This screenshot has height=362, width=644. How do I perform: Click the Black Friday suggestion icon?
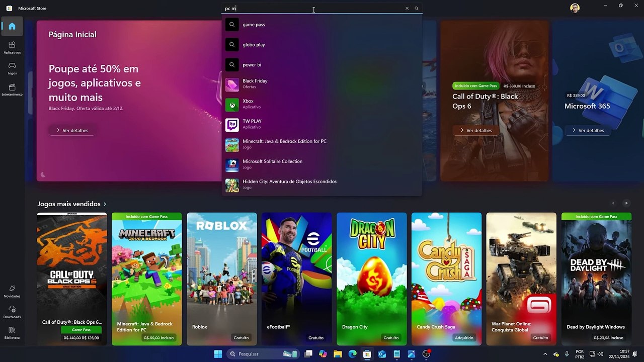[x=232, y=85]
